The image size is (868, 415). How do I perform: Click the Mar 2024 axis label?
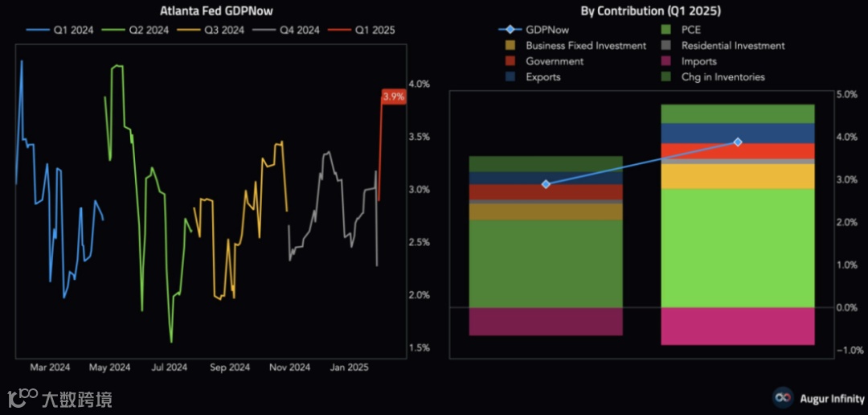(x=50, y=368)
